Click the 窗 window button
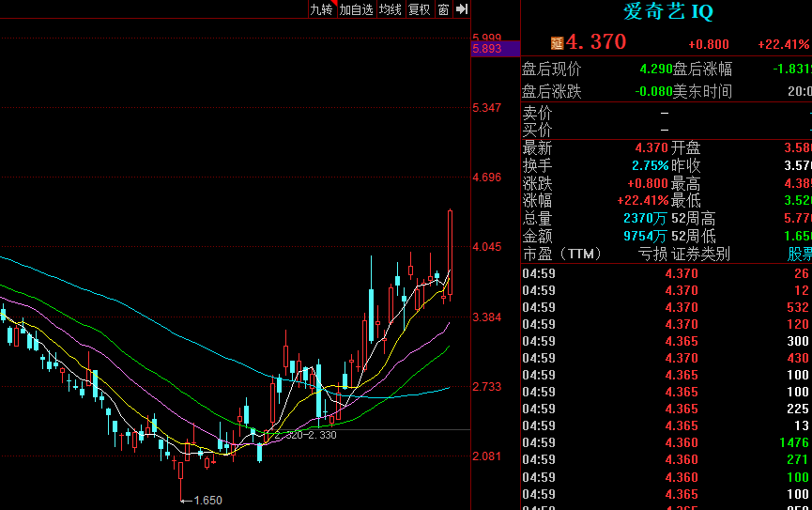The image size is (812, 510). click(443, 9)
